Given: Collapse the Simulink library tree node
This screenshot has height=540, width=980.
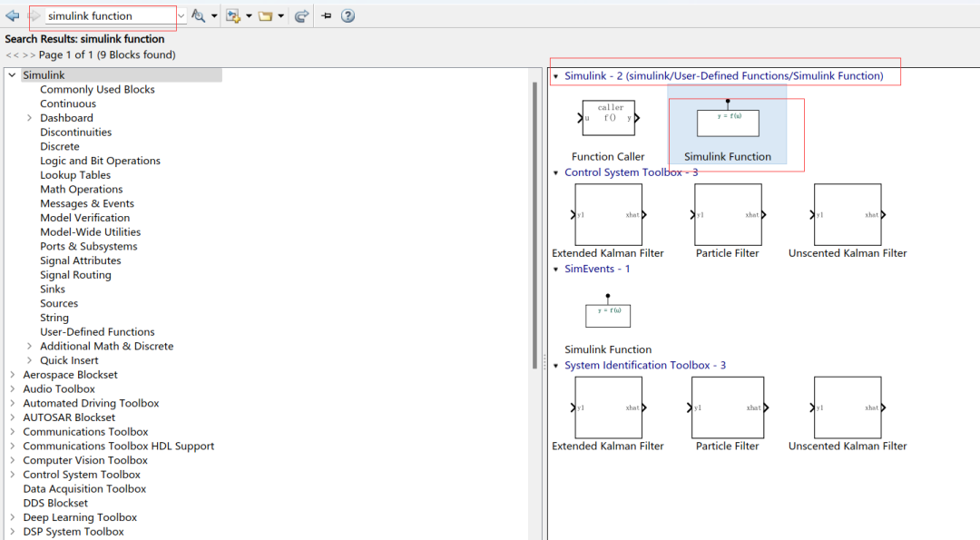Looking at the screenshot, I should coord(11,74).
